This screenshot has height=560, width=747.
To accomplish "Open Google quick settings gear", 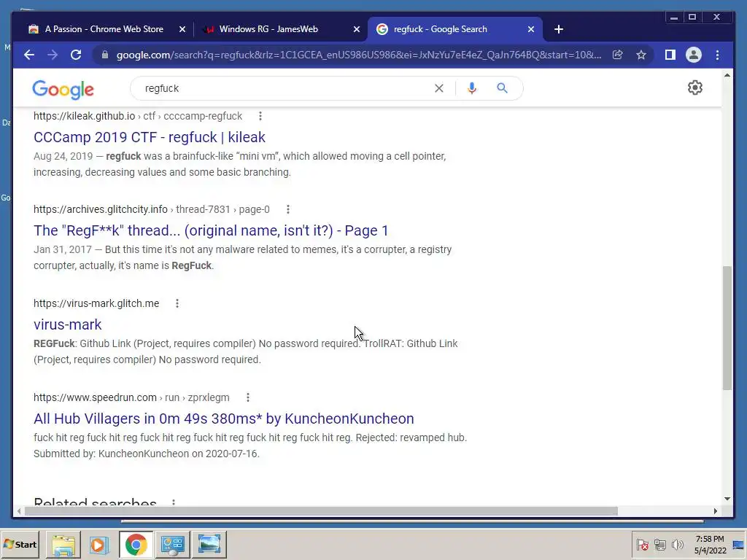I will 695,87.
